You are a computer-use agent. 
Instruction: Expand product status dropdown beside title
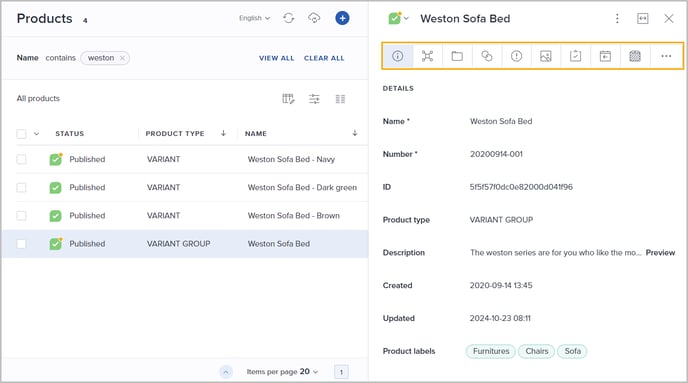click(398, 18)
